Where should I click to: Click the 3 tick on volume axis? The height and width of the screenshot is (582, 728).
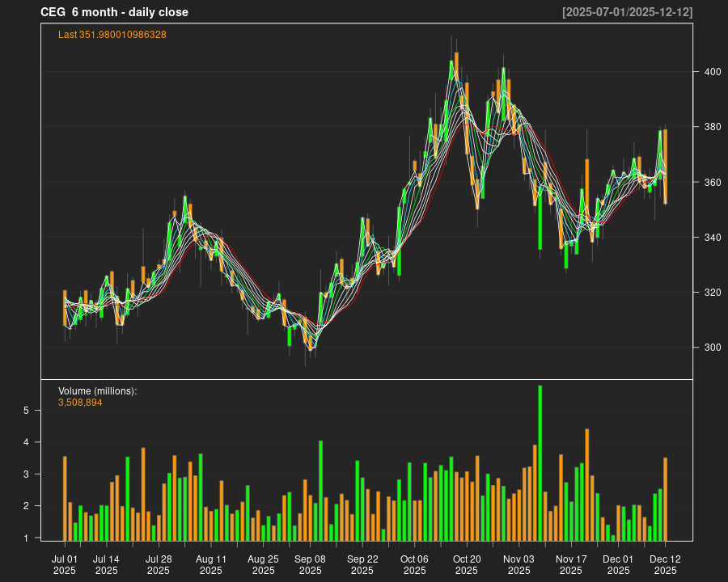point(26,474)
